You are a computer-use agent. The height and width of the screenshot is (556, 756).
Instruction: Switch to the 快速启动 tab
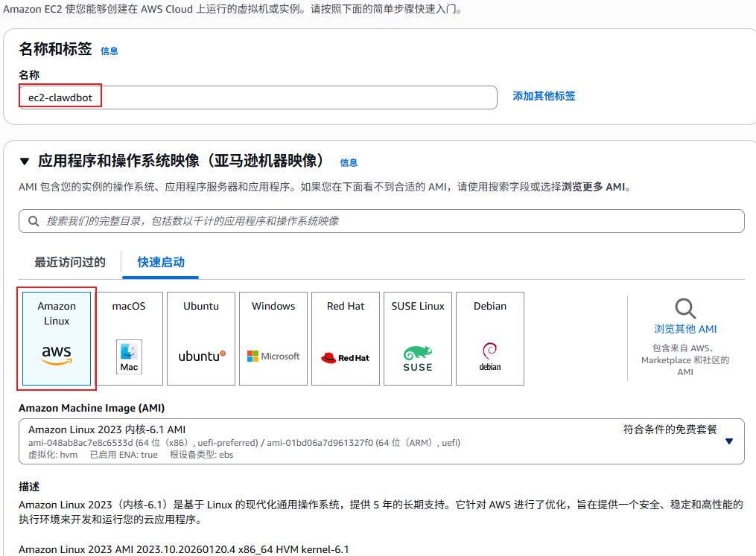[161, 262]
